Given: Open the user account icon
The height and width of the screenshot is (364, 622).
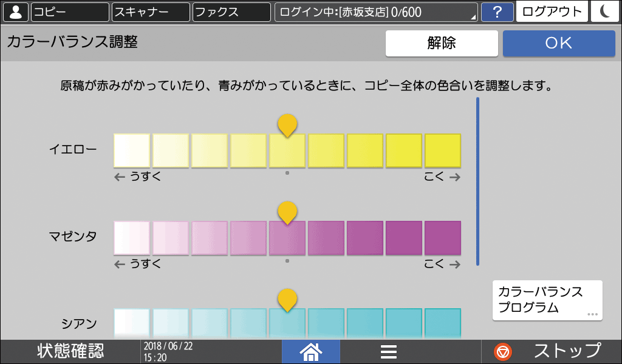Looking at the screenshot, I should click(x=17, y=11).
